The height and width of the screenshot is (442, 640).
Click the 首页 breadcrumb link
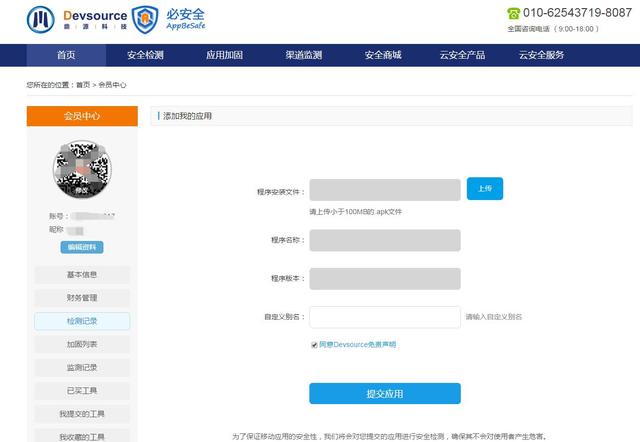(x=82, y=85)
